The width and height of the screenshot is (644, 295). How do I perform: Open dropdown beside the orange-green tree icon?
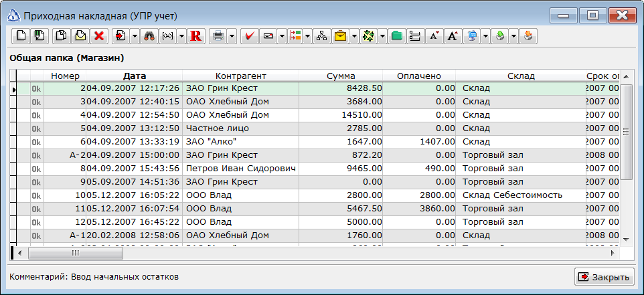[x=309, y=36]
